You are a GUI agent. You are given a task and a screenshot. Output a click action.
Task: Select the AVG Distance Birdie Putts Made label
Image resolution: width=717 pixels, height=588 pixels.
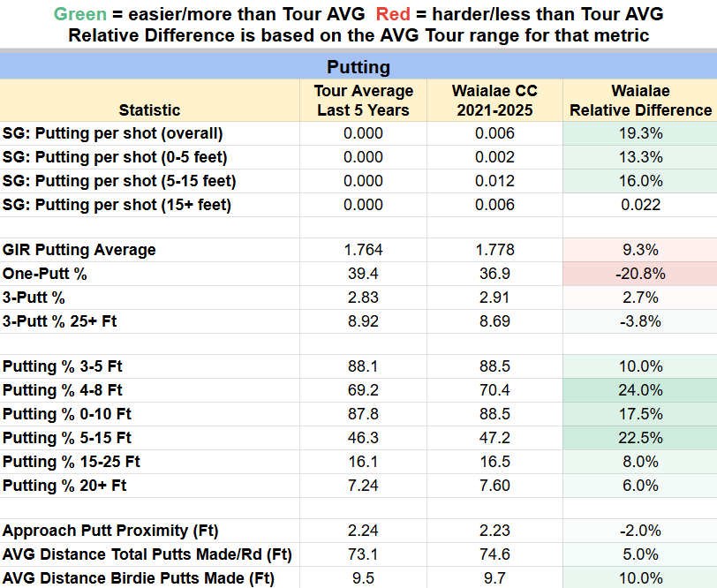point(139,578)
